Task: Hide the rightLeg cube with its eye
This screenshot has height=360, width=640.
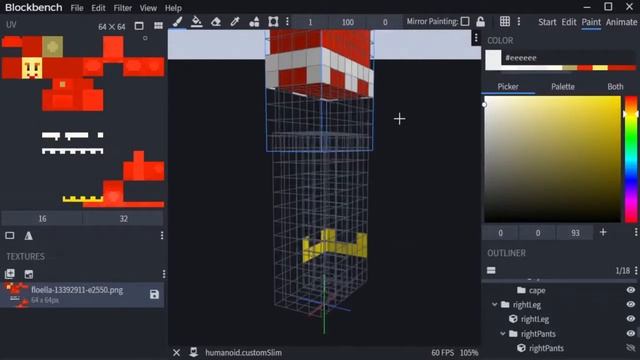Action: [631, 318]
